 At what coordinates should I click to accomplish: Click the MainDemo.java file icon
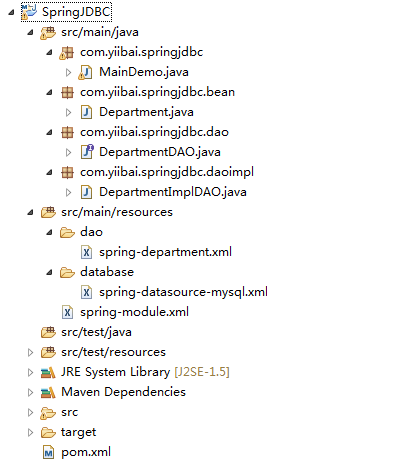(86, 72)
